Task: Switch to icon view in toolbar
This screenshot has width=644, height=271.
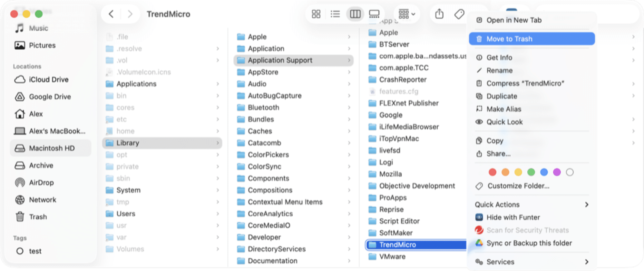Action: click(316, 14)
